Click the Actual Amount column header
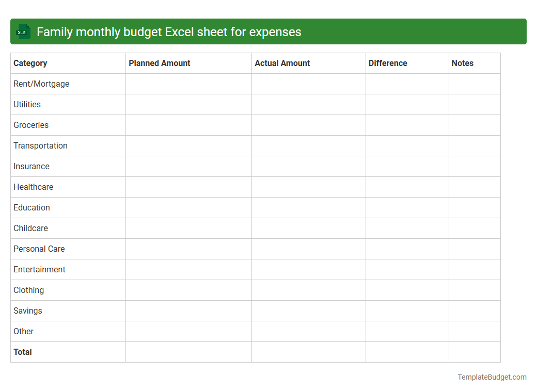The width and height of the screenshot is (537, 392). coord(282,63)
